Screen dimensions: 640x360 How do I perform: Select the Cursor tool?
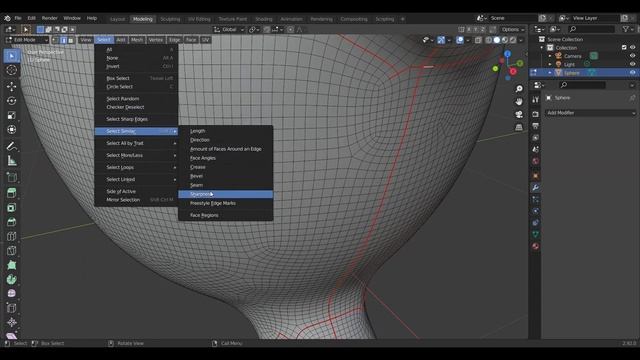click(x=11, y=70)
